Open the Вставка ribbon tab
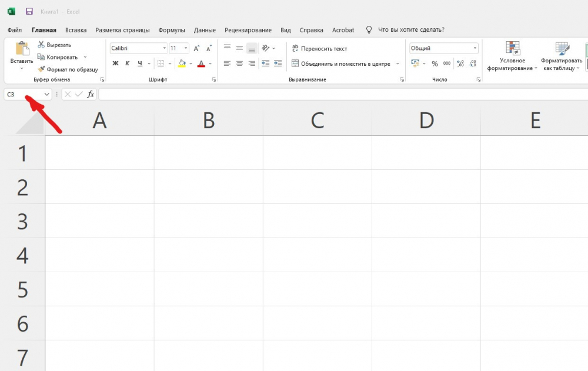 (76, 30)
